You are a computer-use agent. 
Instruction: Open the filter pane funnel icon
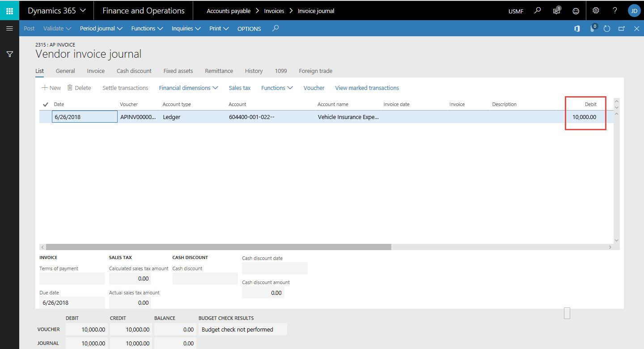[x=9, y=54]
